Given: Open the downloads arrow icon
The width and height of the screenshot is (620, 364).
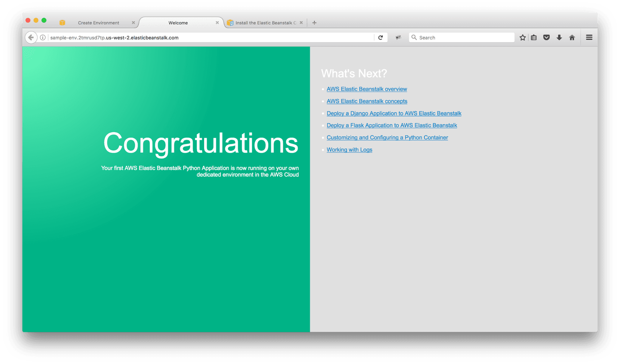Looking at the screenshot, I should point(559,38).
